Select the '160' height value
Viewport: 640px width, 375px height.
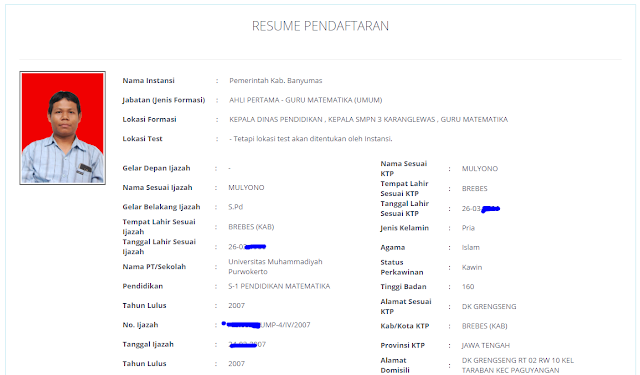point(468,287)
